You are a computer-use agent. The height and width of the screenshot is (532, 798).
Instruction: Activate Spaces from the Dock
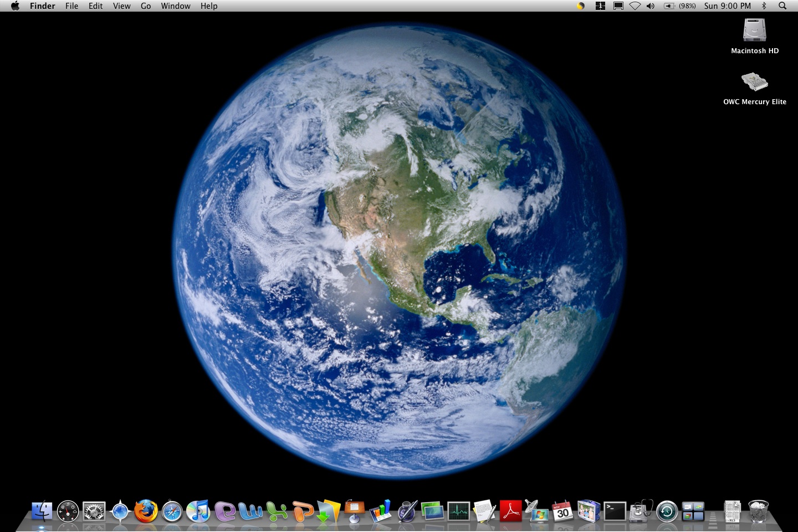(x=693, y=511)
